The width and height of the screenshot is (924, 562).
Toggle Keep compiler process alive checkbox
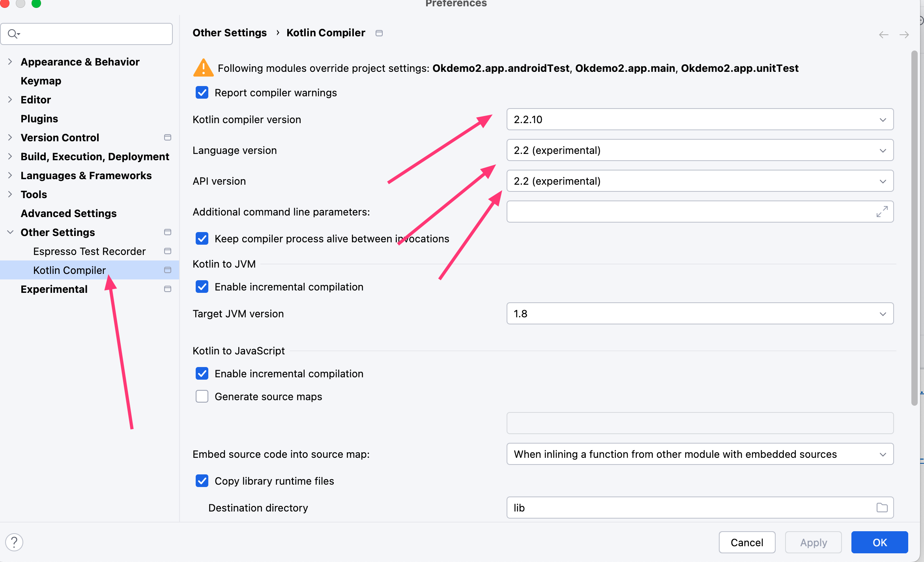[202, 239]
